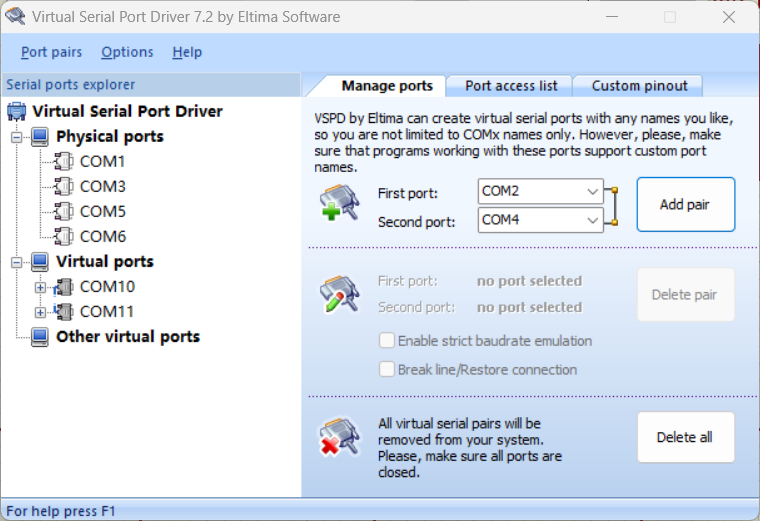Screen dimensions: 760x521
Task: Click the Serial ports explorer header
Action: coord(151,85)
